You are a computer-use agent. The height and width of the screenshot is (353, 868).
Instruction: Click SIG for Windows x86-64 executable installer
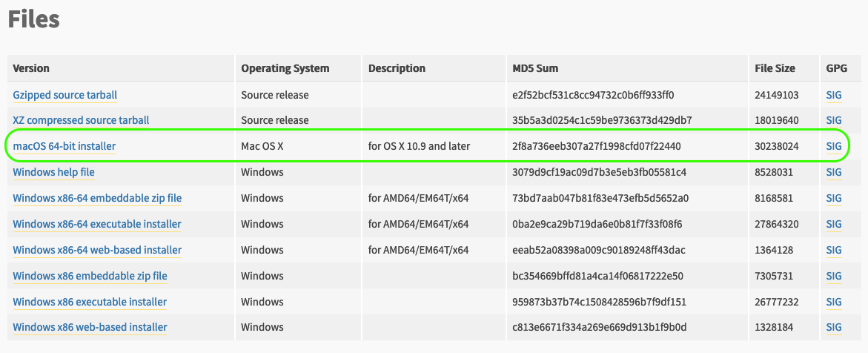[x=834, y=224]
